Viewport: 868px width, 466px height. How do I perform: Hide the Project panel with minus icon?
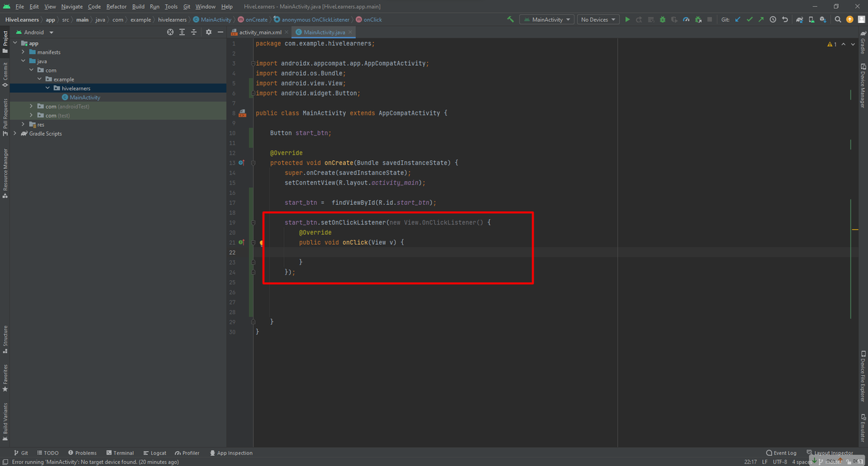220,32
